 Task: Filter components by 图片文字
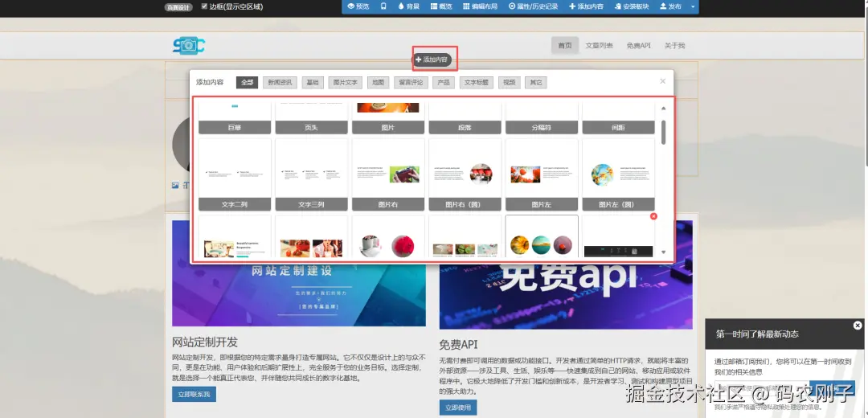click(345, 83)
